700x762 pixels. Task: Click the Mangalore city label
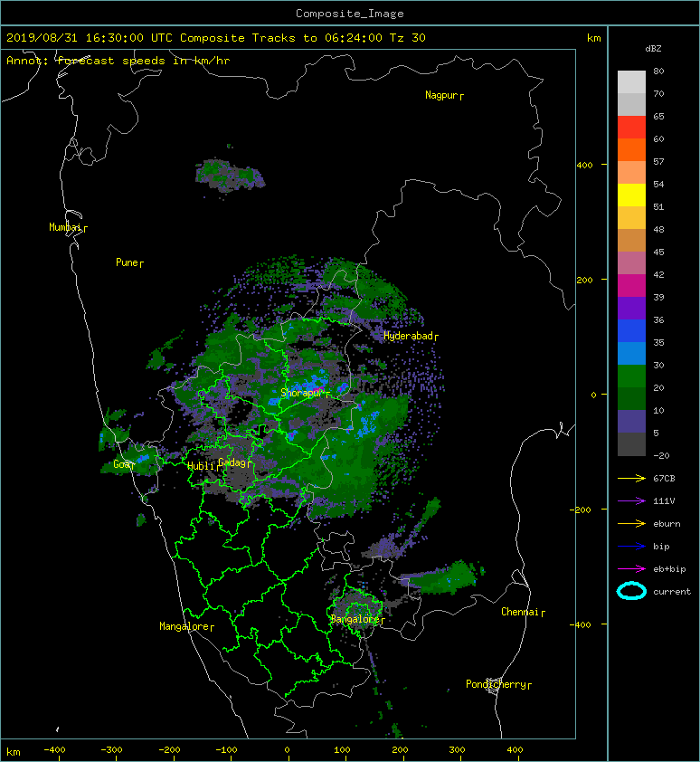(x=184, y=626)
